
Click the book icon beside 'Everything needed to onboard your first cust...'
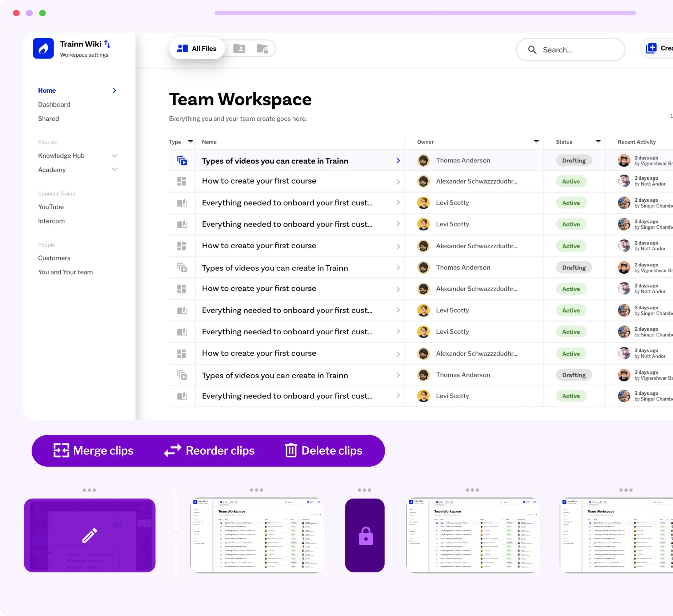[x=181, y=202]
